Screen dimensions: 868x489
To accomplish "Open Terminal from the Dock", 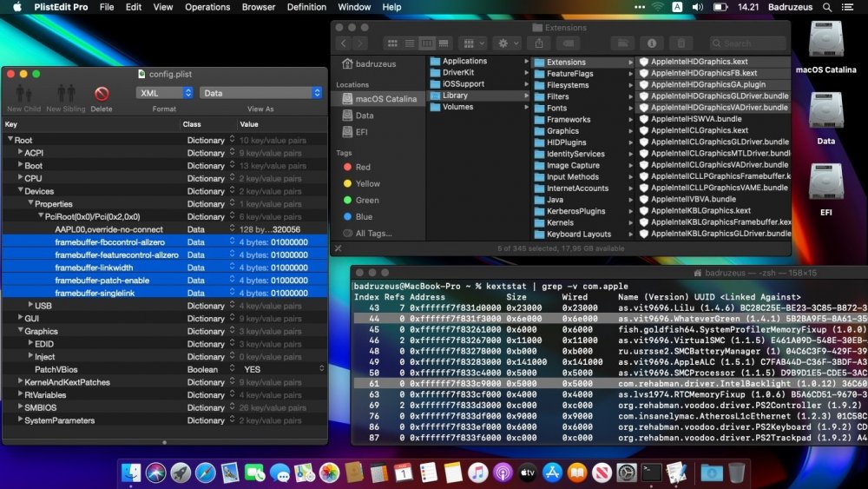I will [652, 472].
